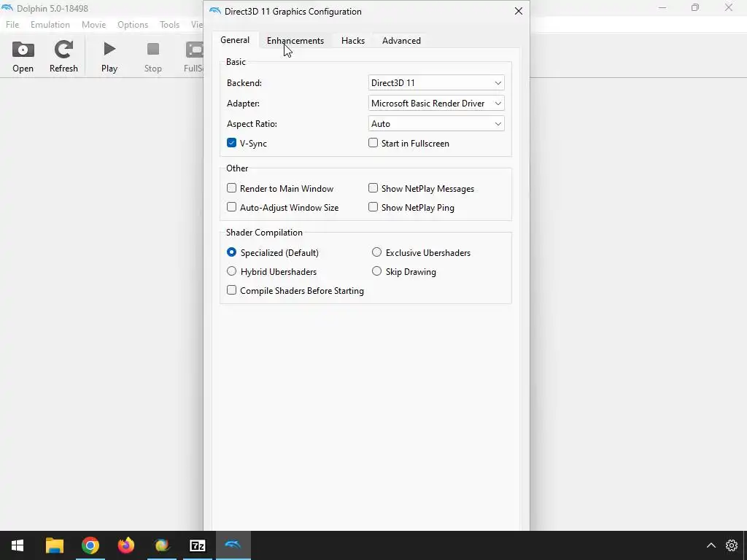Close the Dolphin main window
Viewport: 747px width, 560px height.
(x=729, y=7)
